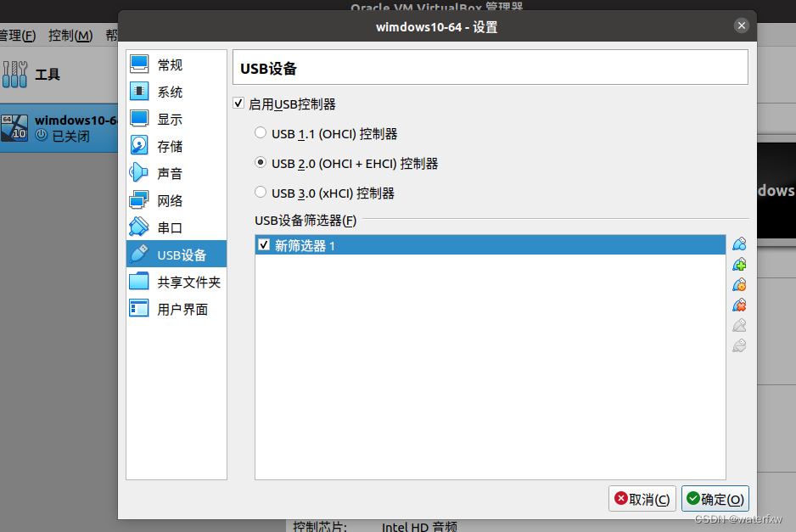Open 用户界面 (User interface) settings

click(176, 309)
